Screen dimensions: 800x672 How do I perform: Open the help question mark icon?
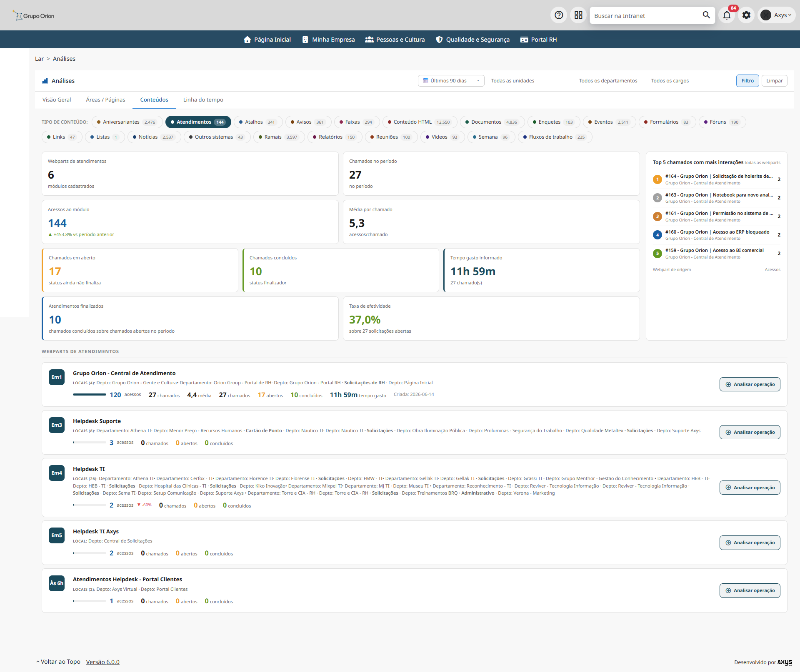[559, 15]
